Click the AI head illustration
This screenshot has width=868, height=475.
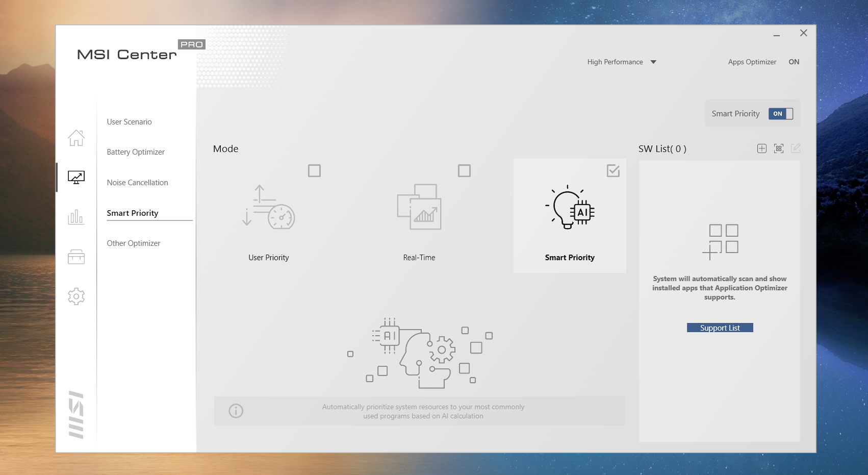420,353
